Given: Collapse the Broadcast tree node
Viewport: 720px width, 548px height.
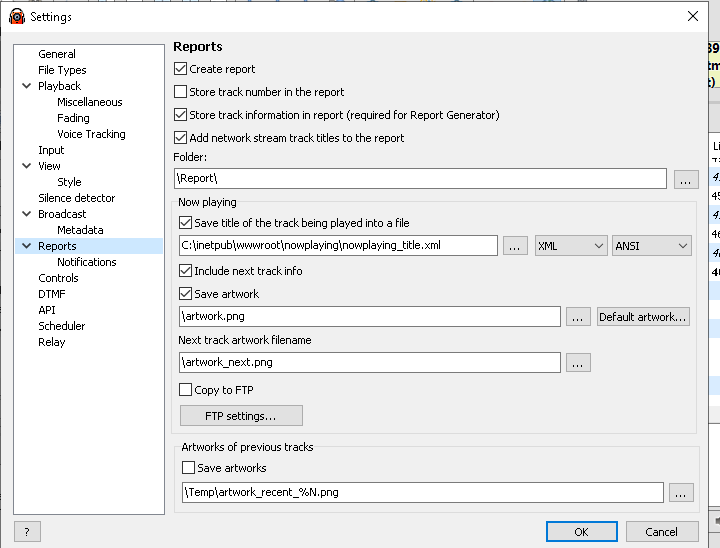Looking at the screenshot, I should 27,214.
